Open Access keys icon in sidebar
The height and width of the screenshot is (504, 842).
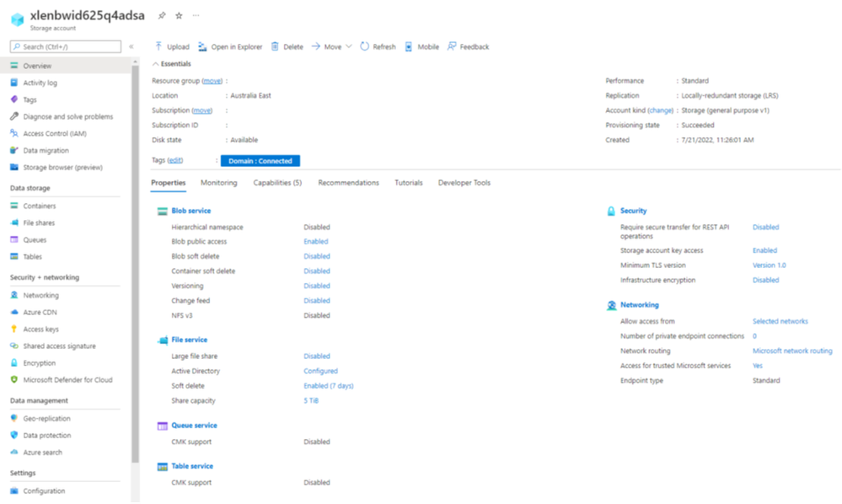pyautogui.click(x=14, y=329)
